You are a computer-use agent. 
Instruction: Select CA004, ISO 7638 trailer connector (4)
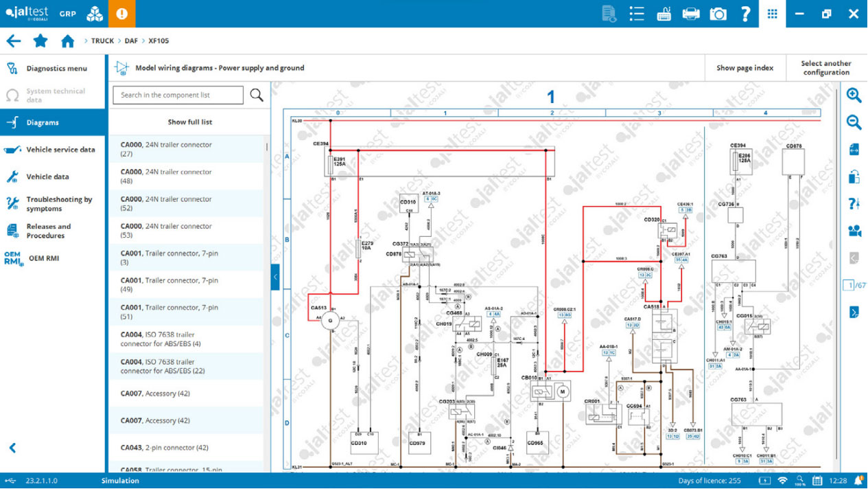click(x=186, y=339)
